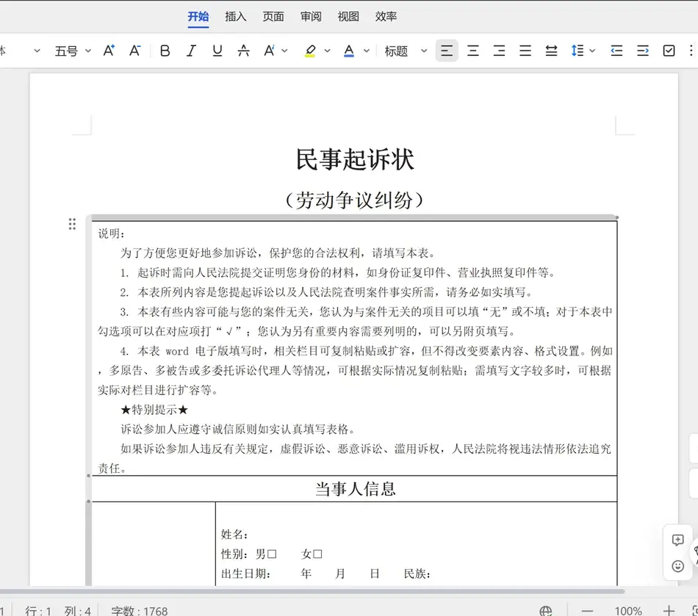Screen dimensions: 698x616
Task: Add comment using side panel icon
Action: click(x=677, y=540)
